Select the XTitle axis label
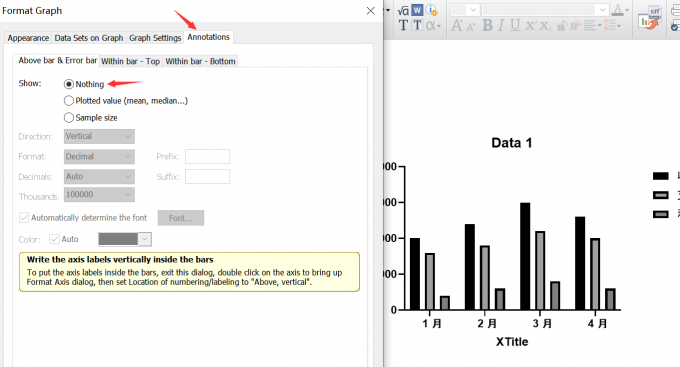Screen dimensions: 680x367 click(512, 342)
